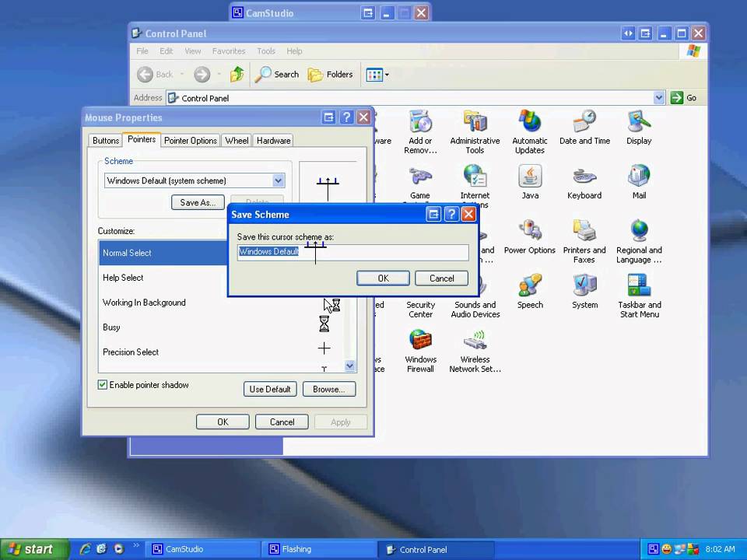747x560 pixels.
Task: Open the File menu
Action: click(142, 51)
